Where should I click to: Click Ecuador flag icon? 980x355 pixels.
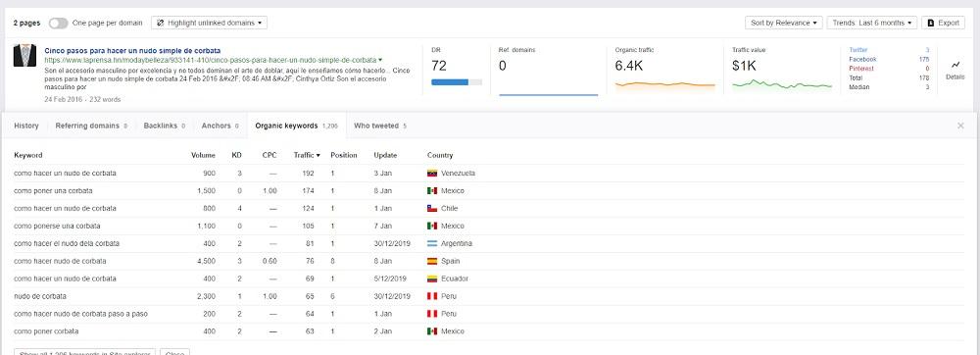(x=432, y=279)
